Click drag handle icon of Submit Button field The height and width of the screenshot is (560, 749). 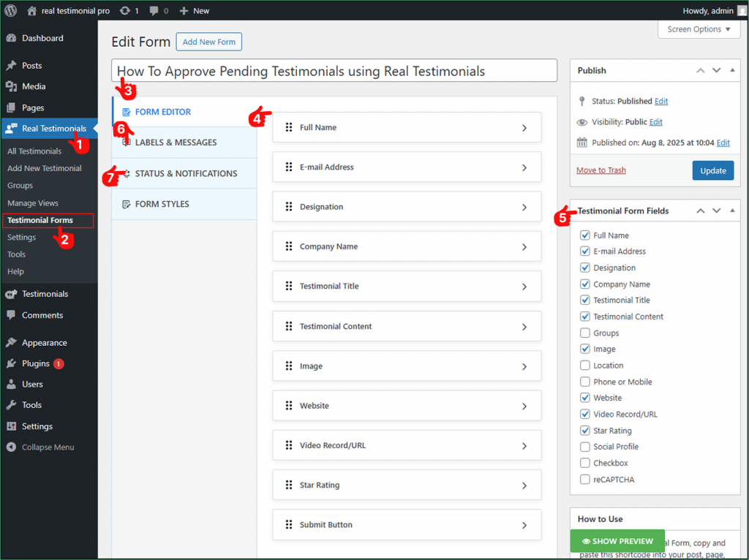click(288, 525)
